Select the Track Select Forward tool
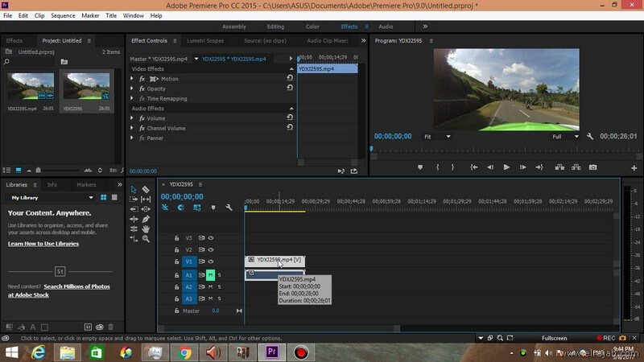The width and height of the screenshot is (644, 362). 134,199
